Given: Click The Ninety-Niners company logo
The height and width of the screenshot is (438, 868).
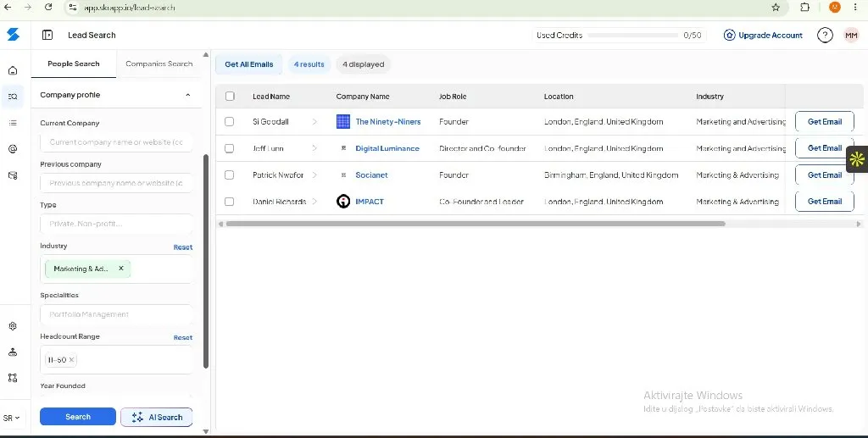Looking at the screenshot, I should coord(343,122).
